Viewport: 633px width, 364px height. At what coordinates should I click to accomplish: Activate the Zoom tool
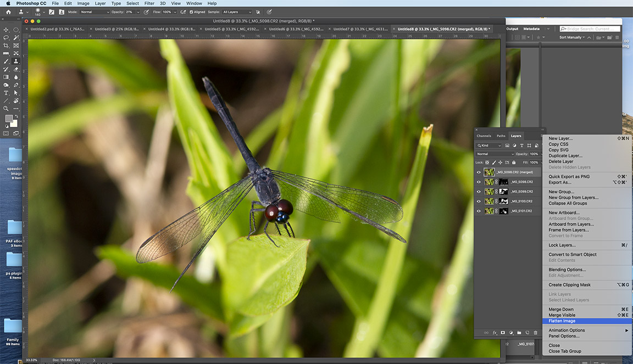pyautogui.click(x=6, y=109)
